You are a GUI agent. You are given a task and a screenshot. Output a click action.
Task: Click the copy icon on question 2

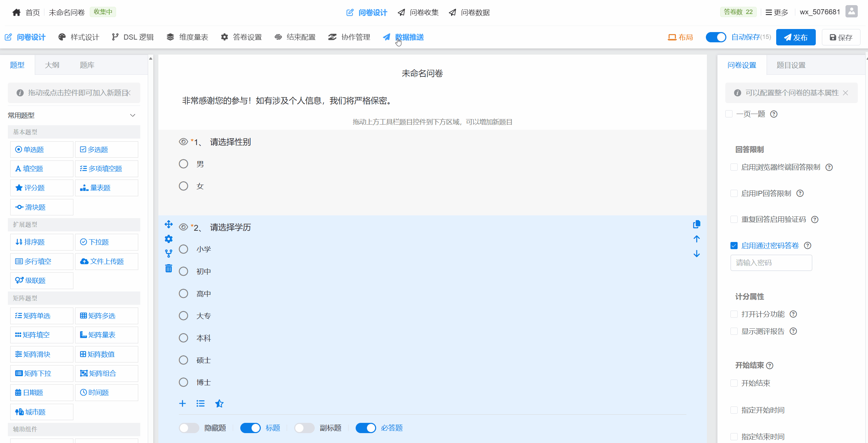click(x=697, y=224)
